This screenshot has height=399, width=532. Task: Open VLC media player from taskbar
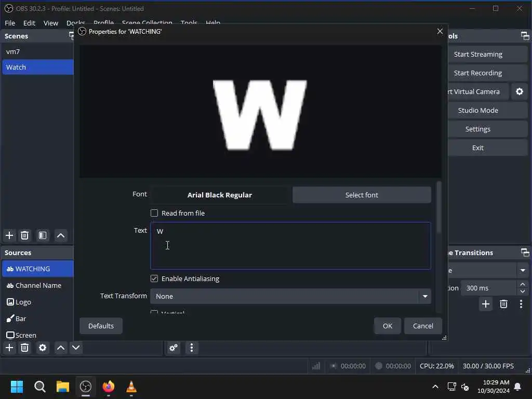pyautogui.click(x=131, y=387)
